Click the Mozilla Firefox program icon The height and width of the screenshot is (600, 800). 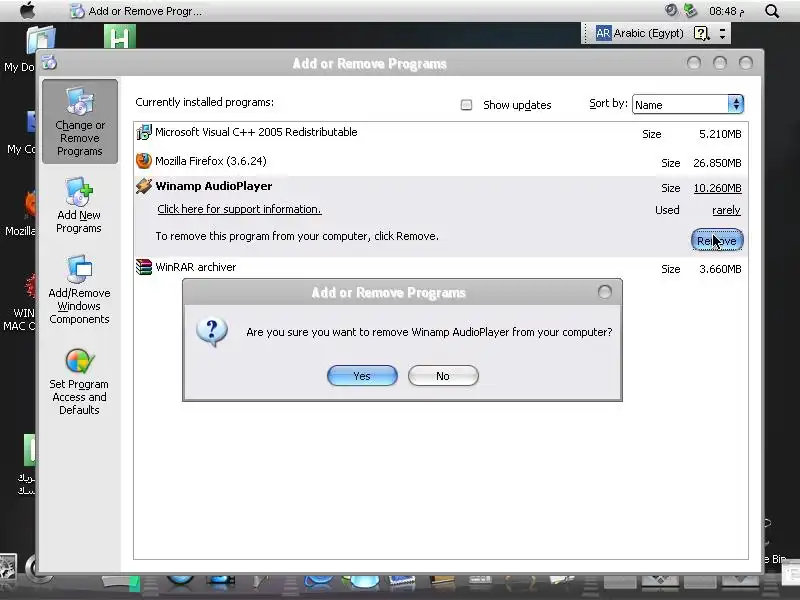pyautogui.click(x=144, y=161)
